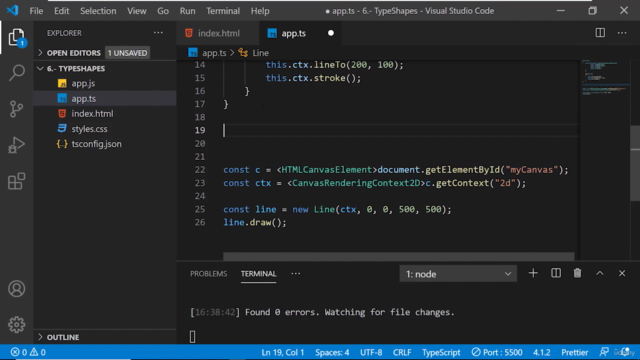Open the Edit menu
640x360 pixels.
(x=62, y=11)
